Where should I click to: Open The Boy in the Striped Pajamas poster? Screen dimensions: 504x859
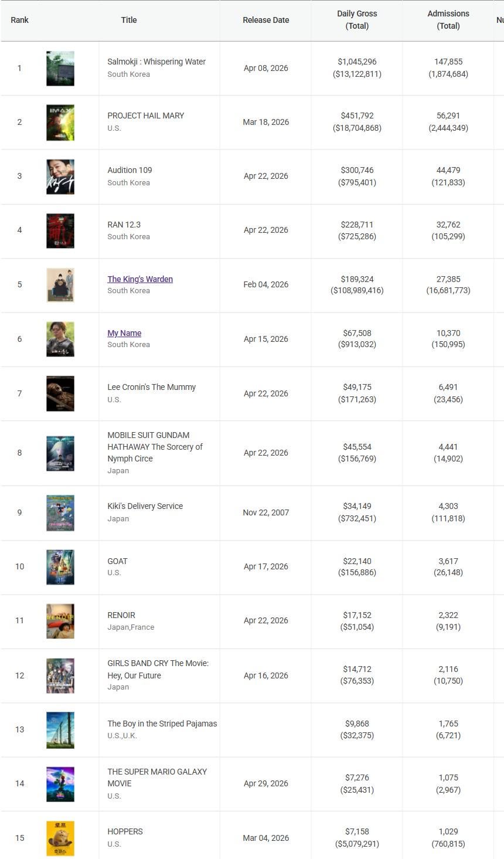coord(60,729)
